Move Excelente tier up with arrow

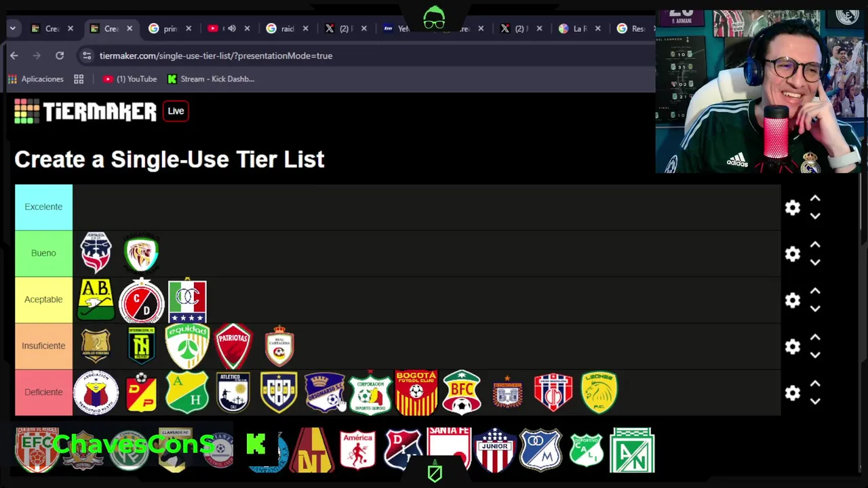(815, 199)
